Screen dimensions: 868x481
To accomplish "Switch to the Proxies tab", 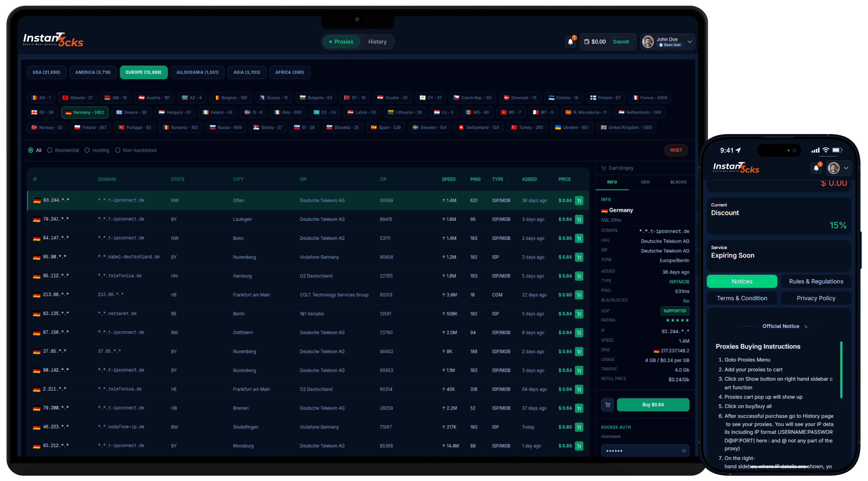I will click(x=341, y=42).
